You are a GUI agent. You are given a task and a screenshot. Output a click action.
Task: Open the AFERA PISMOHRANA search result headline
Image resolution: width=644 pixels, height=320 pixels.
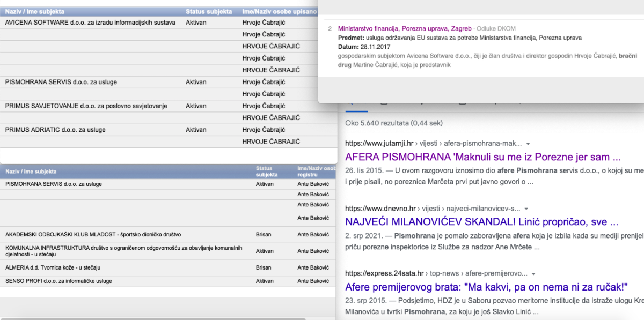pos(483,158)
